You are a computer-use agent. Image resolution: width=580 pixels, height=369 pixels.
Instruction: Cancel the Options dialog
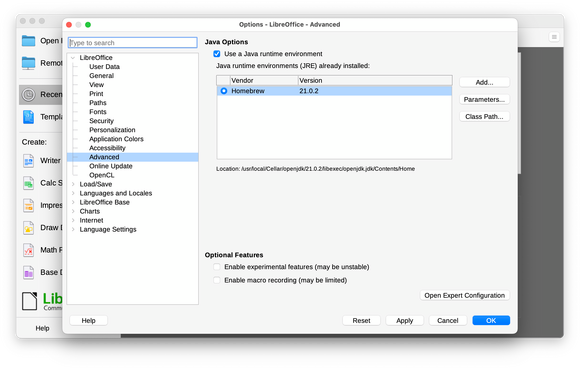448,321
